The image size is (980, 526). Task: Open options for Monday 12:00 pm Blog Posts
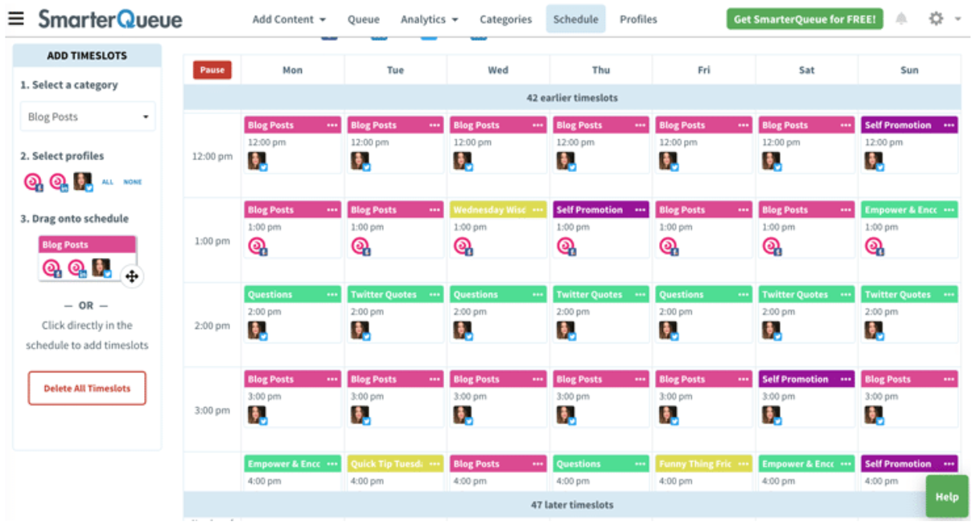click(332, 125)
